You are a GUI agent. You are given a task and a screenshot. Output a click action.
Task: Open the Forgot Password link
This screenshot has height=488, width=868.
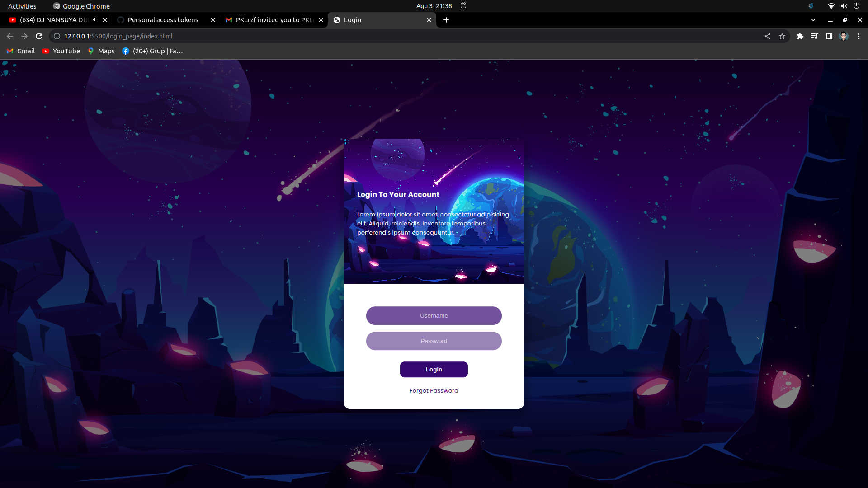434,390
